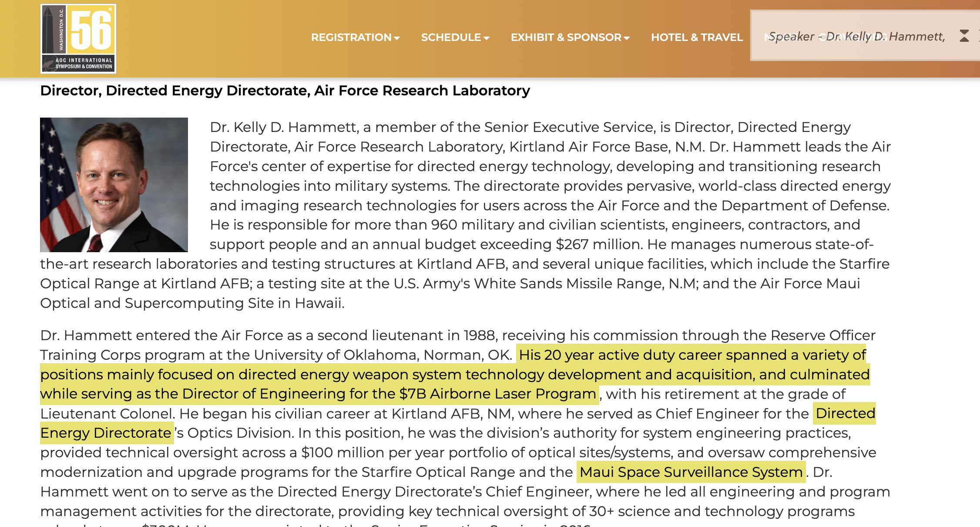980x527 pixels.
Task: Click the highlighted 'Energy Directorate' text before Optics Division
Action: pos(106,433)
